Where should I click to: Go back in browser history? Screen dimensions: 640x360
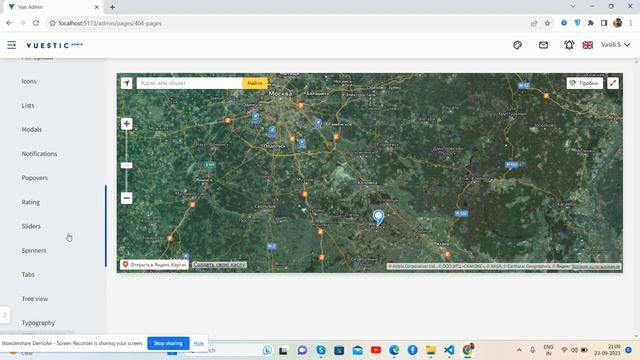[x=9, y=23]
